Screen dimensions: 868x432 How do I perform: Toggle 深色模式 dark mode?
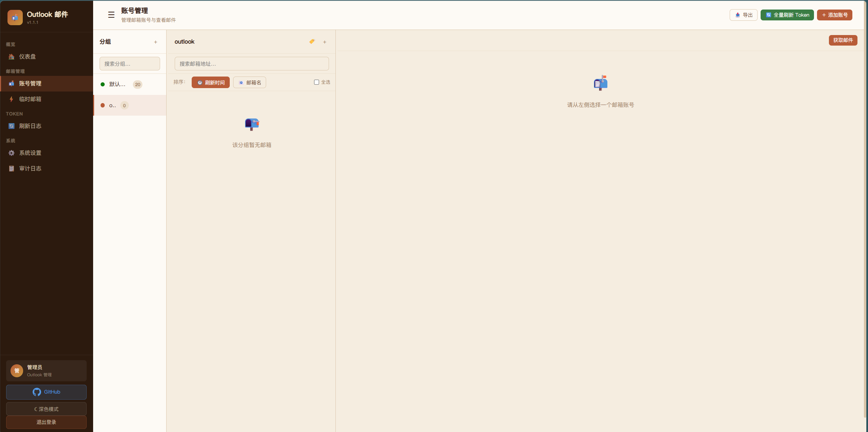click(46, 409)
